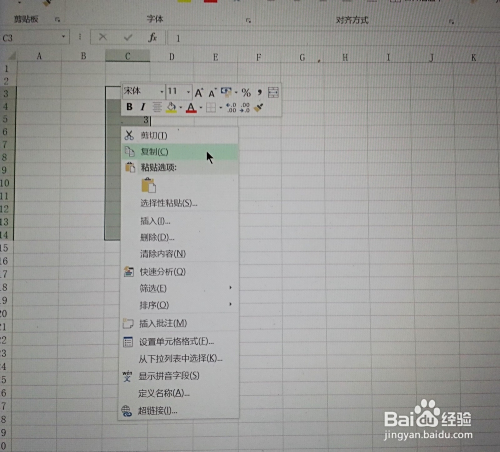Click Decrease Decimal icon
500x452 pixels.
245,107
